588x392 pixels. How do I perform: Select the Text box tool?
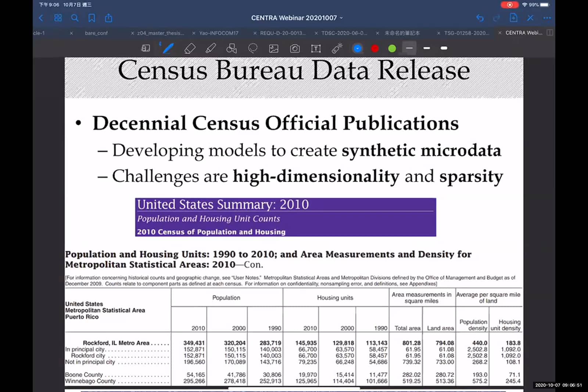(316, 48)
